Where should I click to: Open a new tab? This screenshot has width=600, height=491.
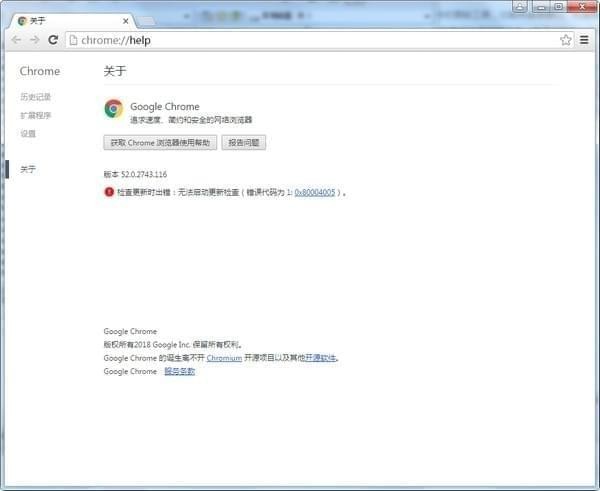point(144,20)
